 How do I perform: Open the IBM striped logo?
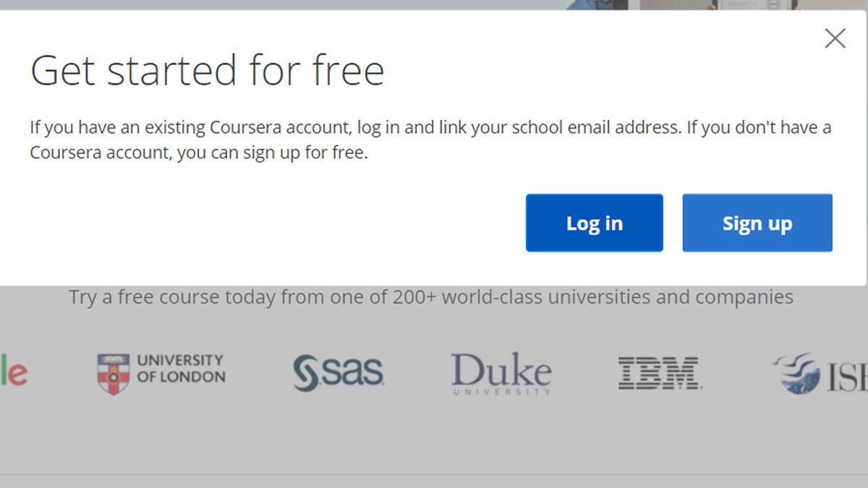(659, 373)
